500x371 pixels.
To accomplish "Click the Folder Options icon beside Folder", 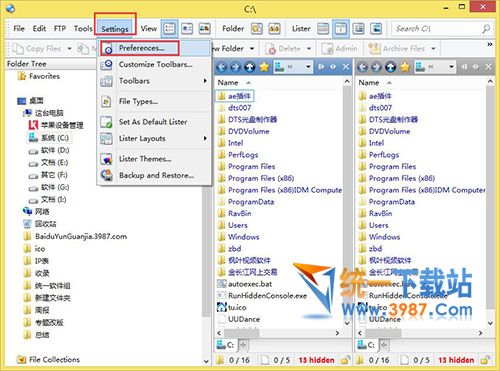I will tap(257, 29).
